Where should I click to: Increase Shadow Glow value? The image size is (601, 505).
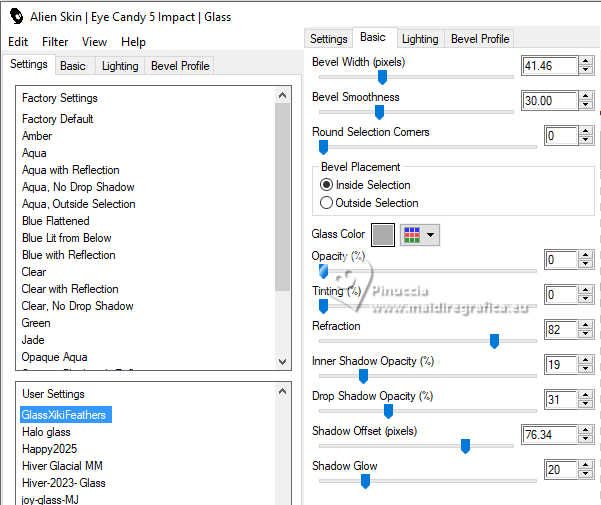585,466
